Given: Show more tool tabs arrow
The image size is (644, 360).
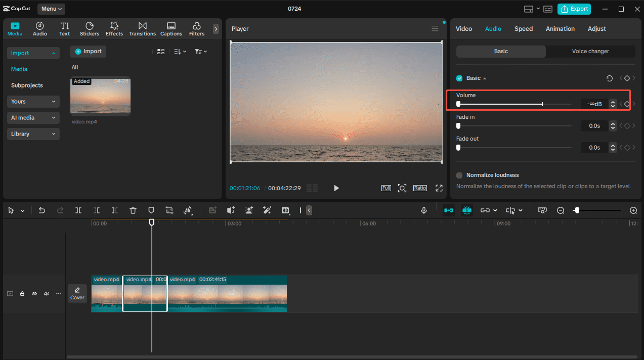Looking at the screenshot, I should 216,29.
